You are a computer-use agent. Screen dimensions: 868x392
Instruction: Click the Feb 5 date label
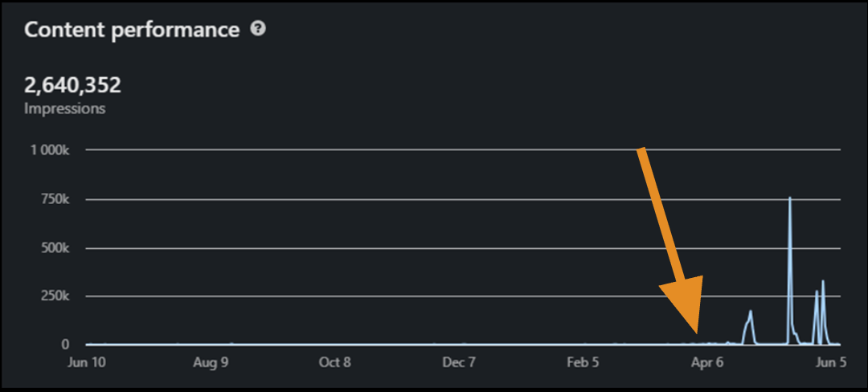(x=582, y=362)
